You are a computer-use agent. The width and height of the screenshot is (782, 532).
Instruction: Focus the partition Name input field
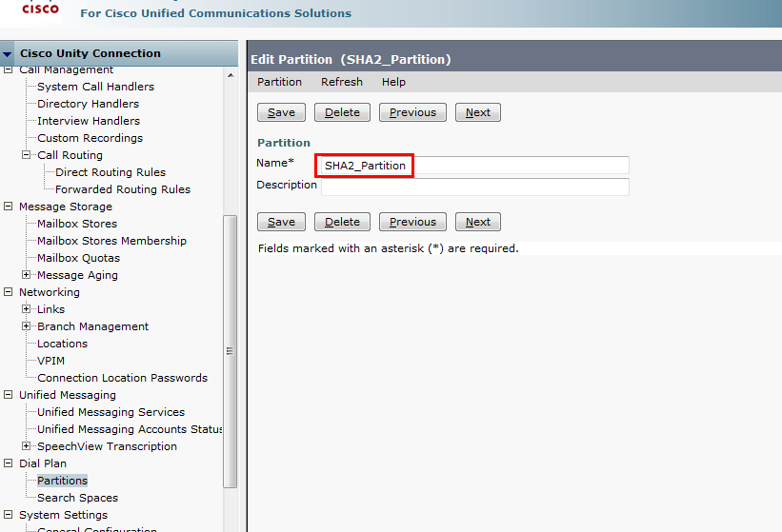coord(474,166)
